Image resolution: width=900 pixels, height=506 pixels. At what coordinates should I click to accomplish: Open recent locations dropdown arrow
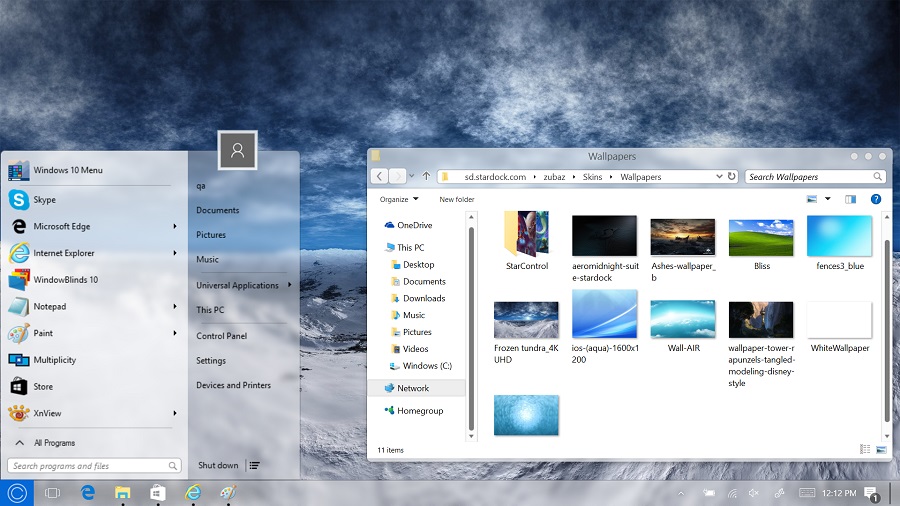click(412, 176)
